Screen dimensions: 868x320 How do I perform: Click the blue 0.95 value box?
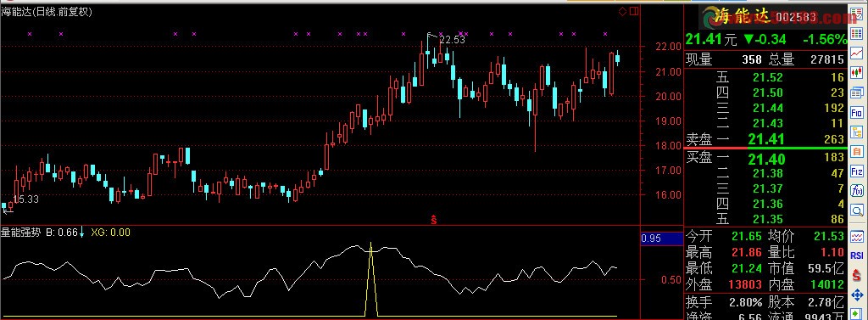tap(661, 239)
